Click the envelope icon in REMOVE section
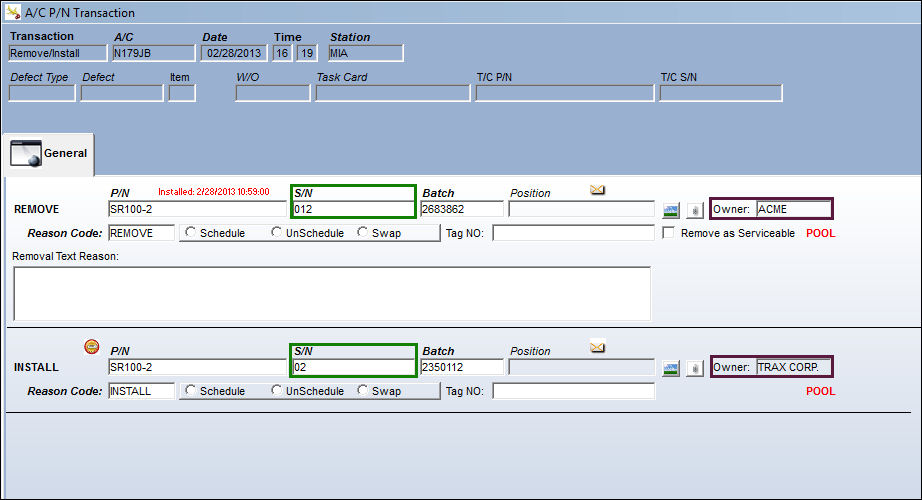The width and height of the screenshot is (922, 500). click(x=597, y=190)
